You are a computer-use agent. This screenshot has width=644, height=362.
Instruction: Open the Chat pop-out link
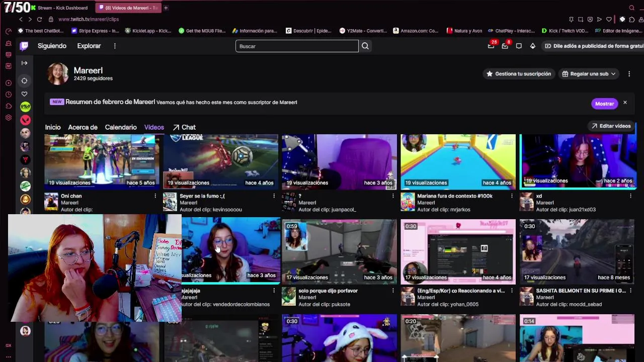(184, 127)
